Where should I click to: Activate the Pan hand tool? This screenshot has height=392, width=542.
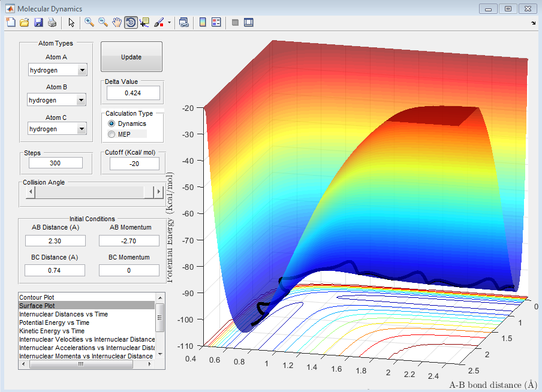click(x=117, y=23)
